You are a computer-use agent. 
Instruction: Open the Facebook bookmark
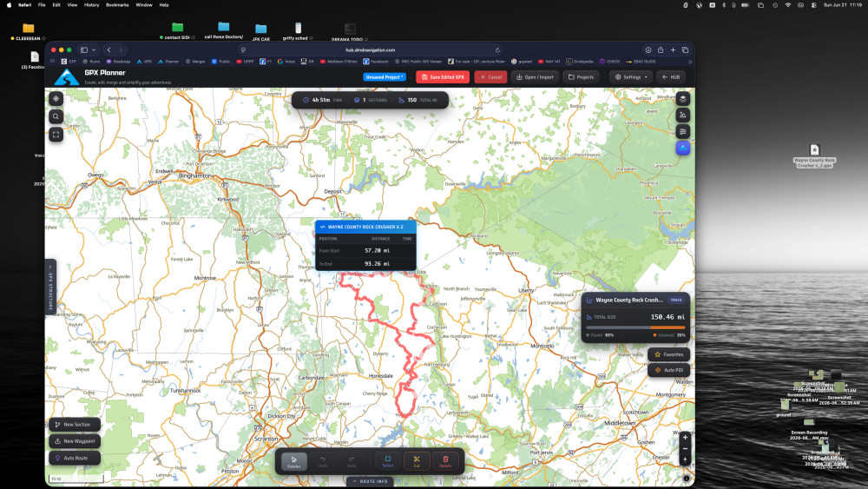point(376,62)
